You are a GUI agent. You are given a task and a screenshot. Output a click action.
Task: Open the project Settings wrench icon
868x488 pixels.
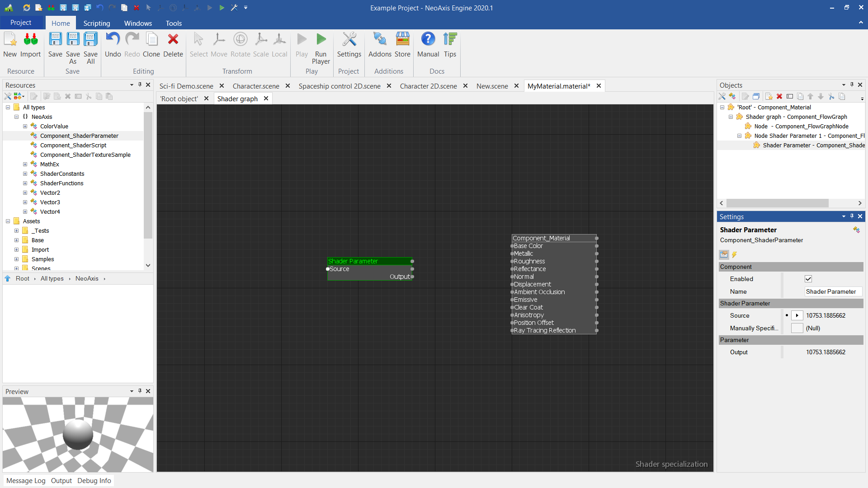(x=349, y=40)
